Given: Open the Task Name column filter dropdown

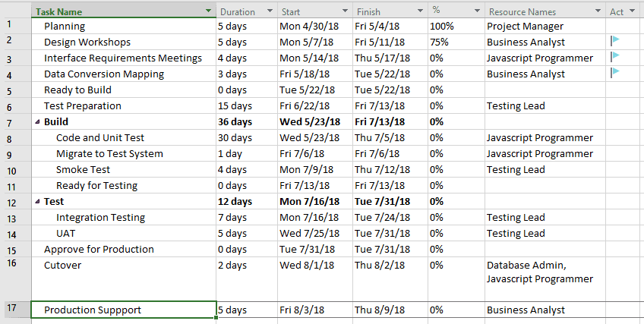Looking at the screenshot, I should tap(209, 11).
